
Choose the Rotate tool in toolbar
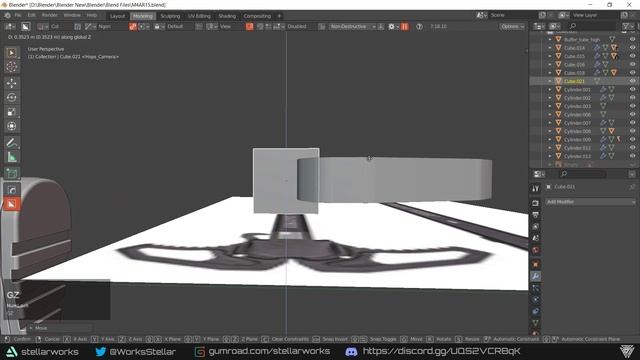[x=11, y=98]
